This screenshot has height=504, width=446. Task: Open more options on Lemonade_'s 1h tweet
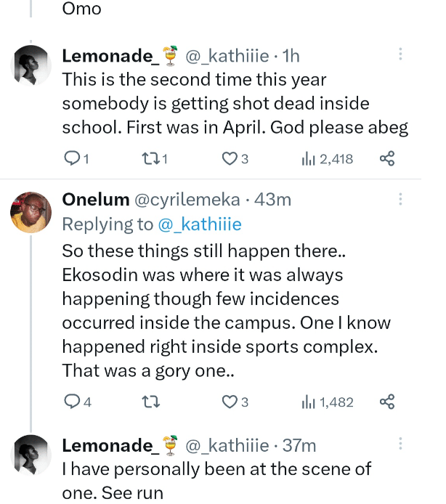(400, 55)
